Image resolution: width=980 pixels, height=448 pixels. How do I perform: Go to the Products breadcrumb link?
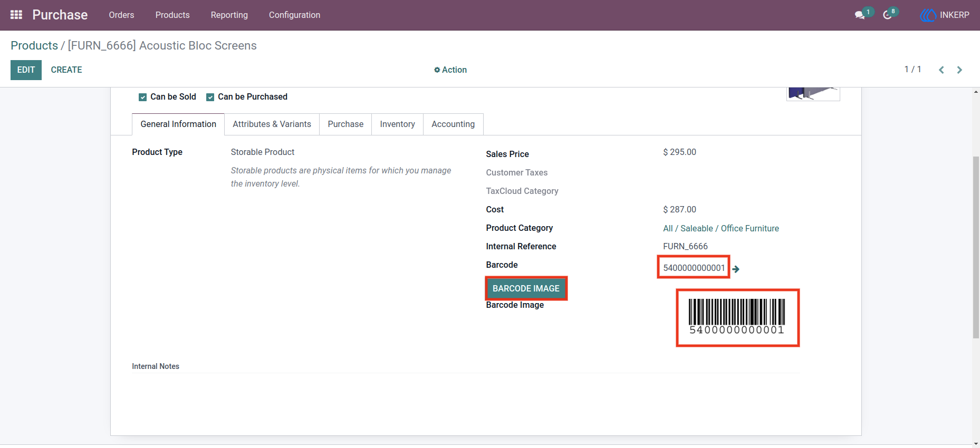34,45
